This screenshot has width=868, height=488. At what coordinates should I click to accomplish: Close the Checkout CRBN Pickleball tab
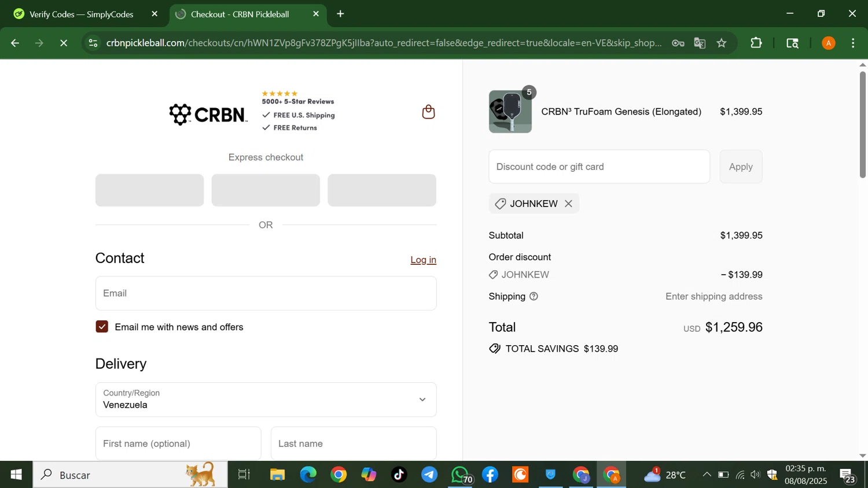[316, 14]
